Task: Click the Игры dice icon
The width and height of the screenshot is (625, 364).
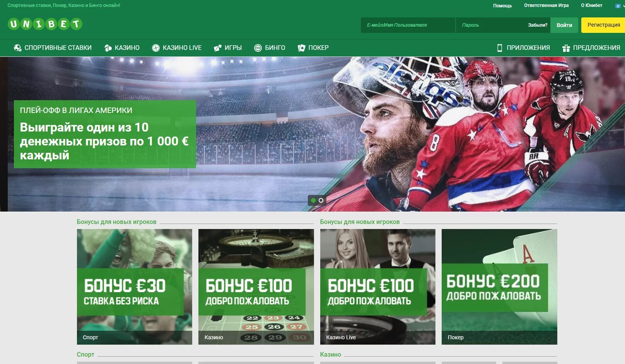Action: pos(218,48)
